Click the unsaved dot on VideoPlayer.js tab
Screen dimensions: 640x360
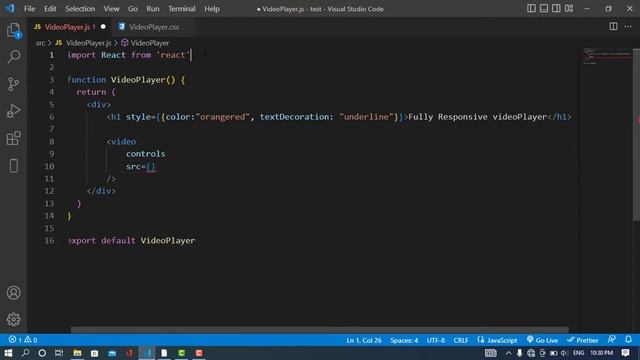click(x=103, y=27)
